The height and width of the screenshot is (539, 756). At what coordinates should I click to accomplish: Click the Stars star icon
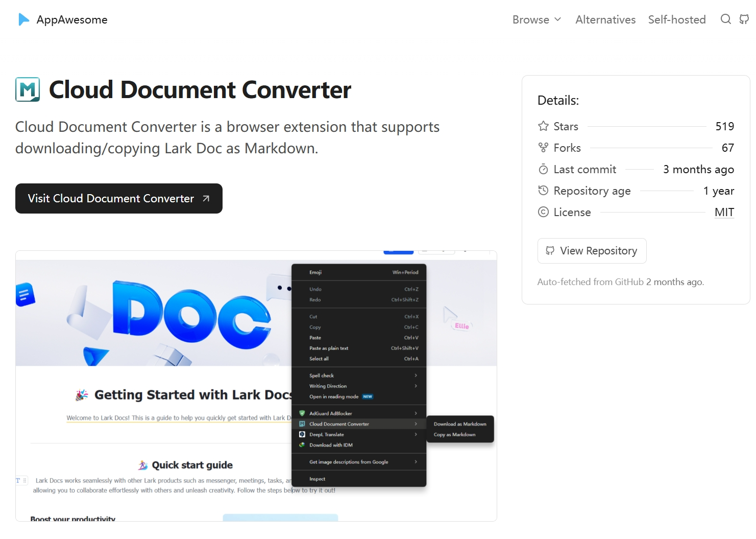(543, 126)
